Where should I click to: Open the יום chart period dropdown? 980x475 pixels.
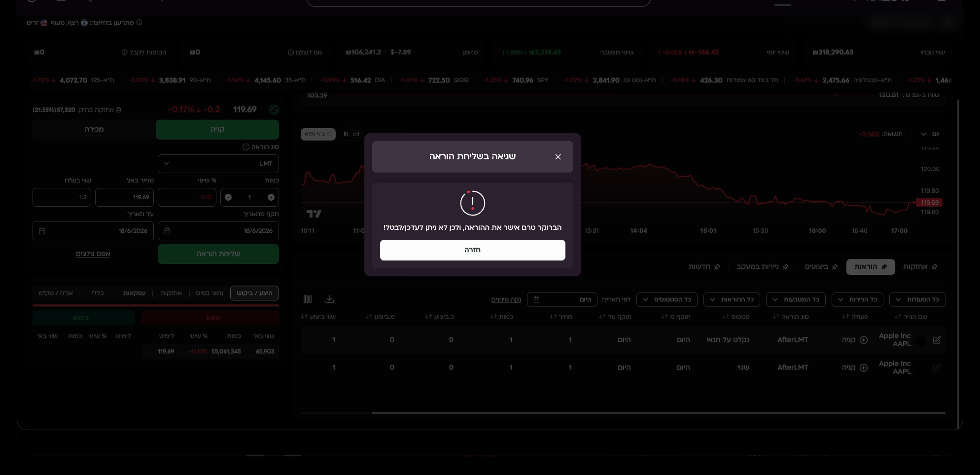tap(930, 134)
